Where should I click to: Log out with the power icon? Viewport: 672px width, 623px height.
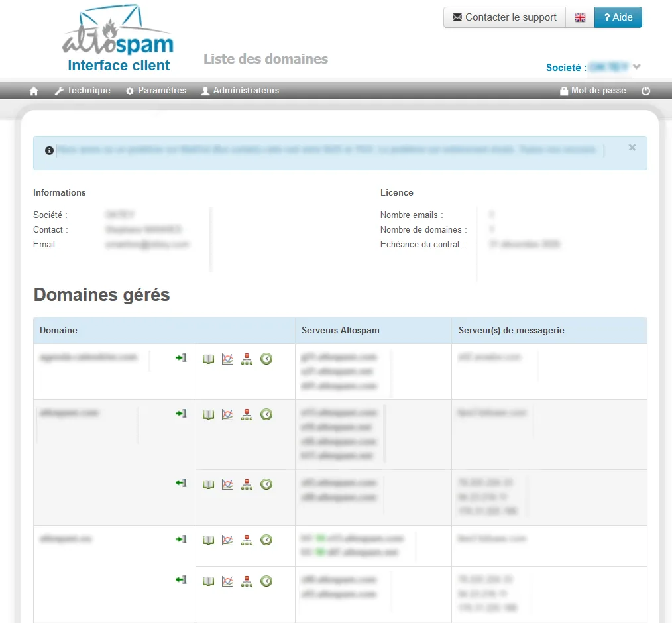[645, 91]
